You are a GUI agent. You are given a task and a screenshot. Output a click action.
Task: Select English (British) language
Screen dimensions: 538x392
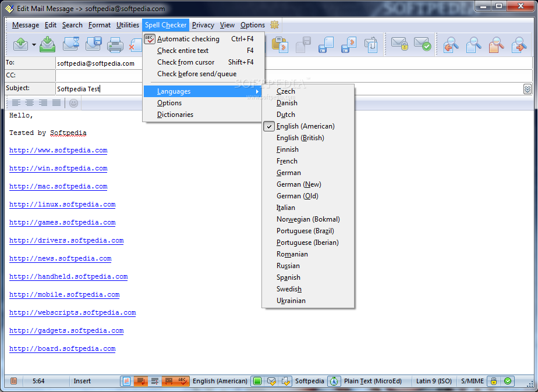click(308, 138)
